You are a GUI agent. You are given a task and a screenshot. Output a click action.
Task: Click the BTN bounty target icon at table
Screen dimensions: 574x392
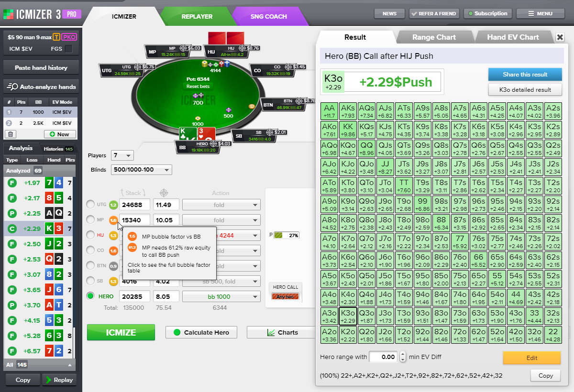298,101
